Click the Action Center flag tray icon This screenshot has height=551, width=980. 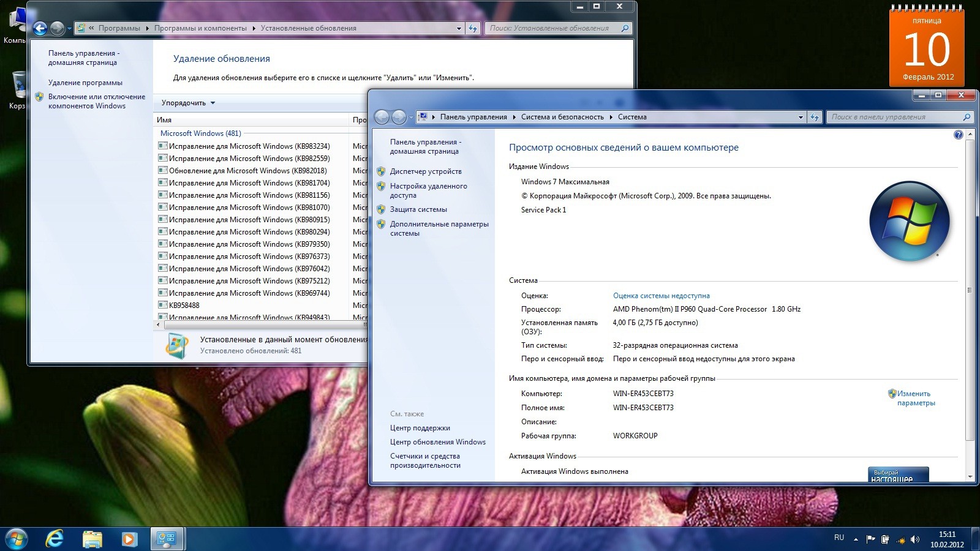[x=870, y=539]
